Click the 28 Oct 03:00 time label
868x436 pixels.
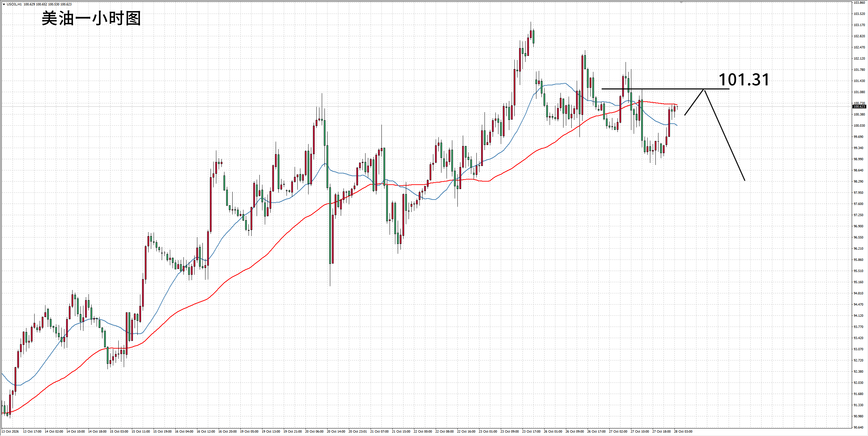click(x=683, y=432)
